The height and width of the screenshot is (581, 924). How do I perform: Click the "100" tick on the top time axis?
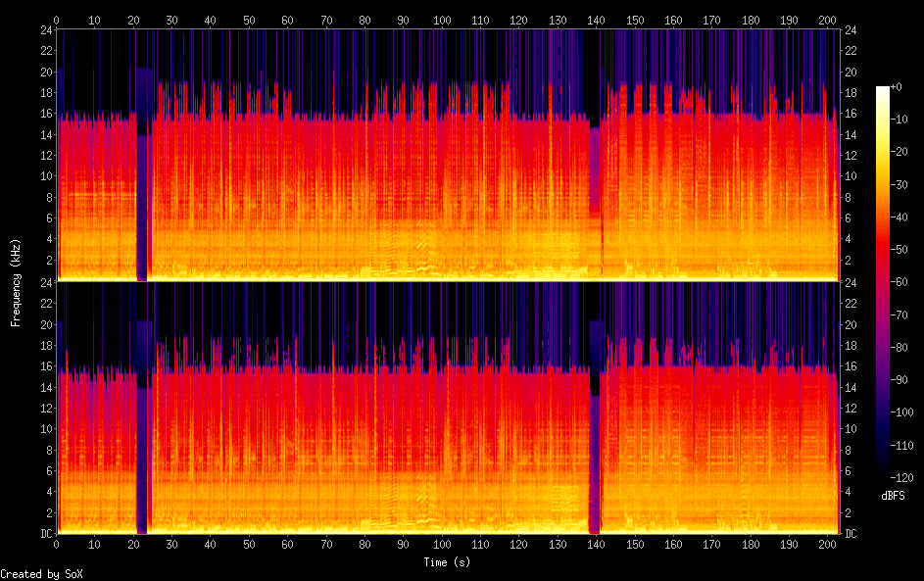pos(442,20)
